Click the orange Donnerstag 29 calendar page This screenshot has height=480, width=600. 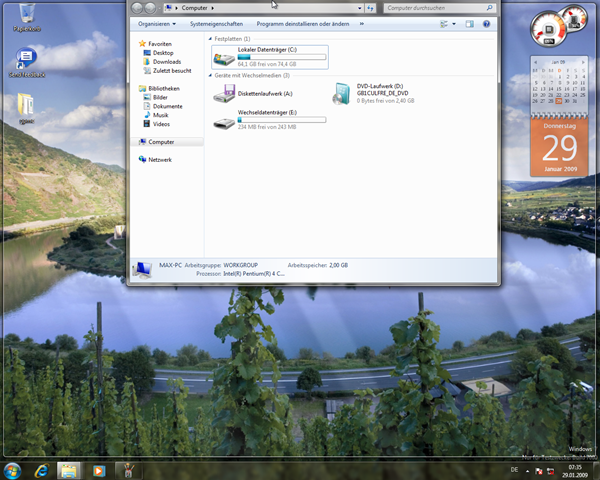coord(559,147)
